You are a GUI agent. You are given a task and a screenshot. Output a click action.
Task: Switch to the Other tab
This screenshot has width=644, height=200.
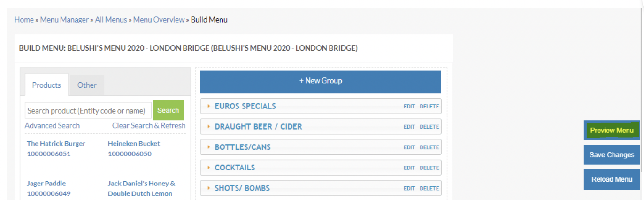87,85
